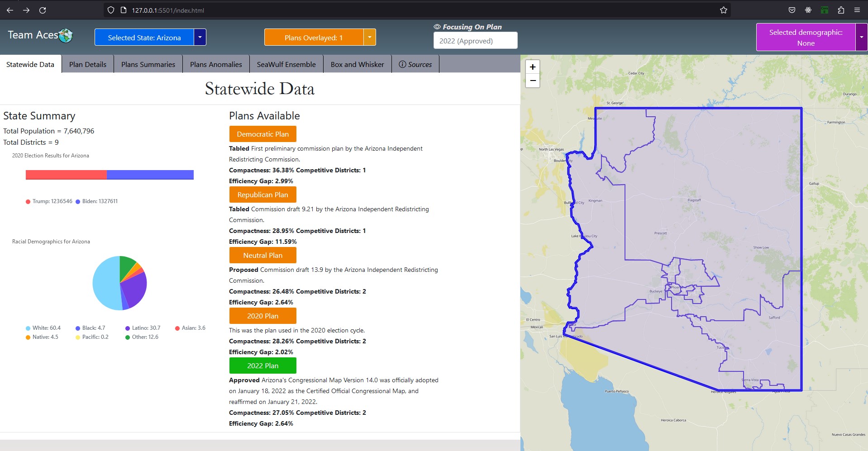Switch to the Plan Details tab
868x451 pixels.
click(88, 64)
